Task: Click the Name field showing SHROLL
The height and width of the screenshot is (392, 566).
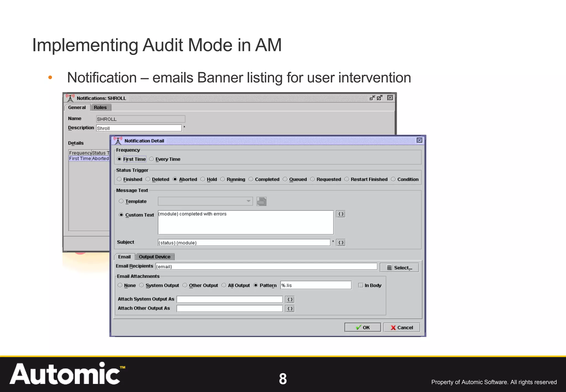Action: (141, 119)
